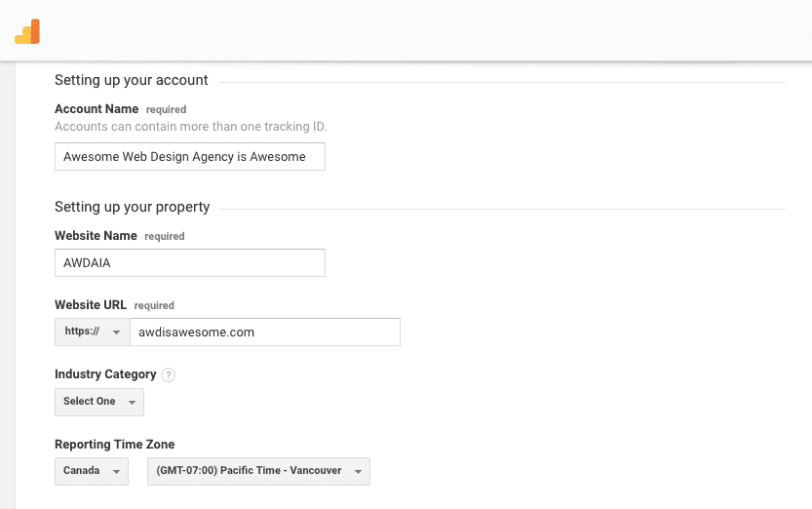This screenshot has width=812, height=509.
Task: Edit the Account Name field
Action: 190,156
